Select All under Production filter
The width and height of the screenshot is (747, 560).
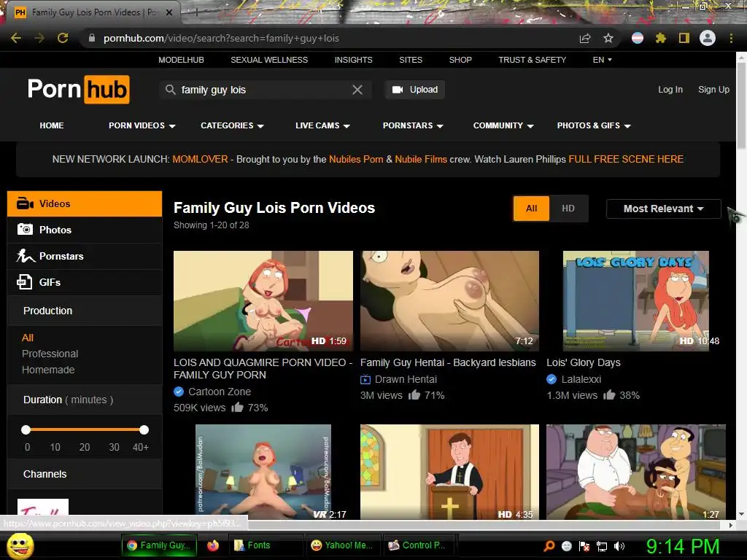(28, 338)
